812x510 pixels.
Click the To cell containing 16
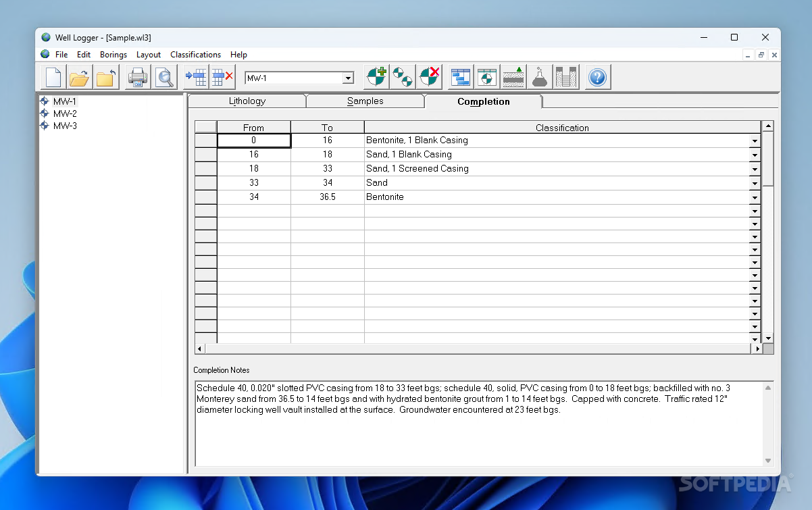[328, 141]
